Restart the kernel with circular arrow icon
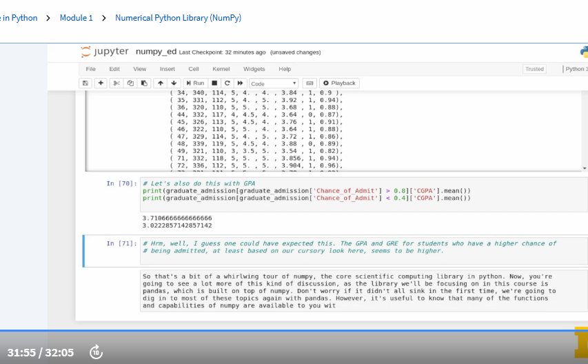Viewport: 588px width, 364px height. coord(227,83)
